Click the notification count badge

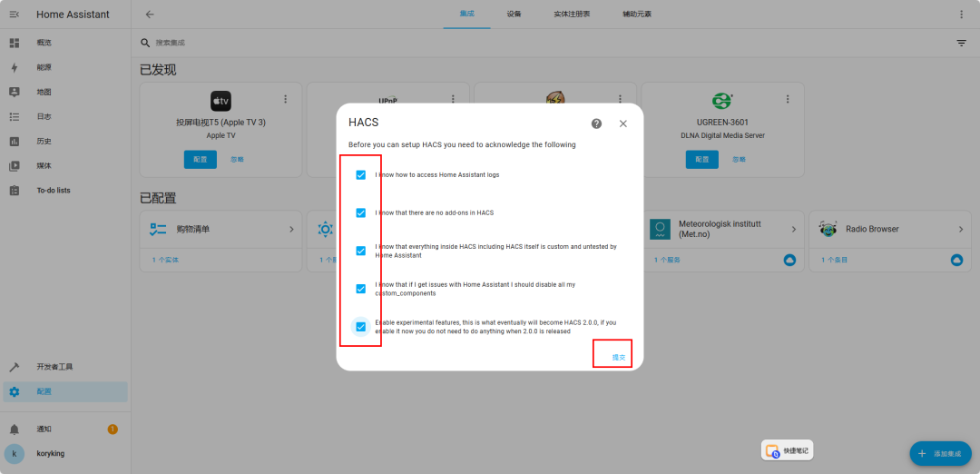click(x=113, y=429)
